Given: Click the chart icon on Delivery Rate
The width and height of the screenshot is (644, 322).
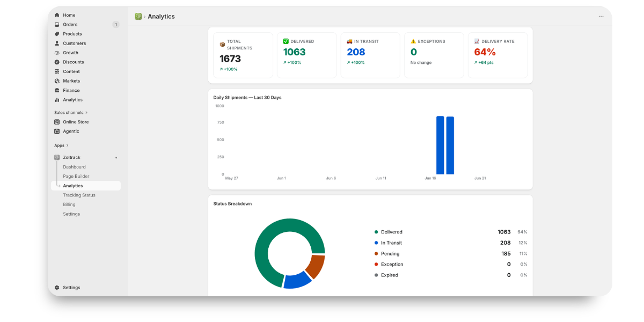Looking at the screenshot, I should pyautogui.click(x=477, y=41).
